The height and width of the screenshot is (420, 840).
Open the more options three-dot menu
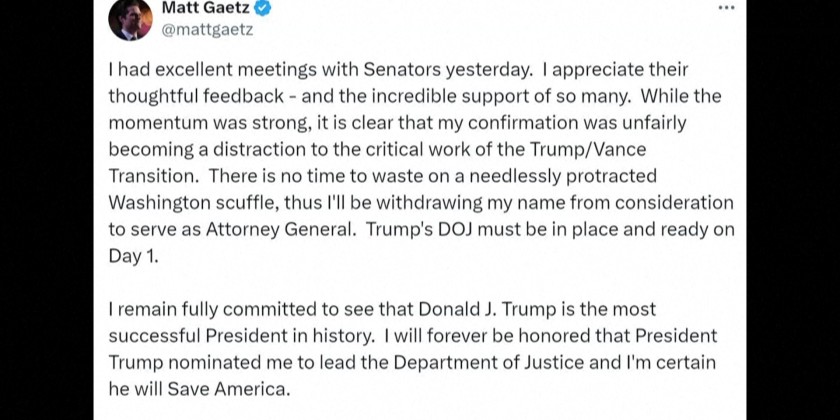coord(726,8)
